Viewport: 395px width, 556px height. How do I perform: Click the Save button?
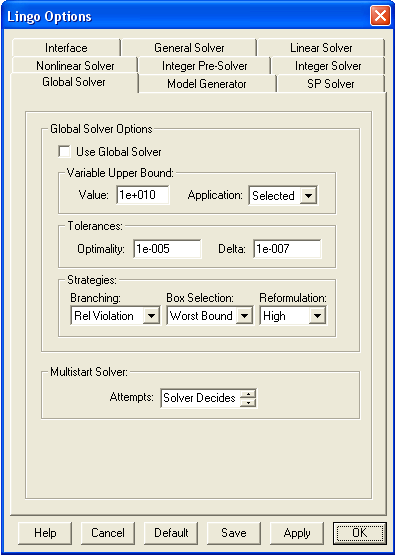coord(234,533)
